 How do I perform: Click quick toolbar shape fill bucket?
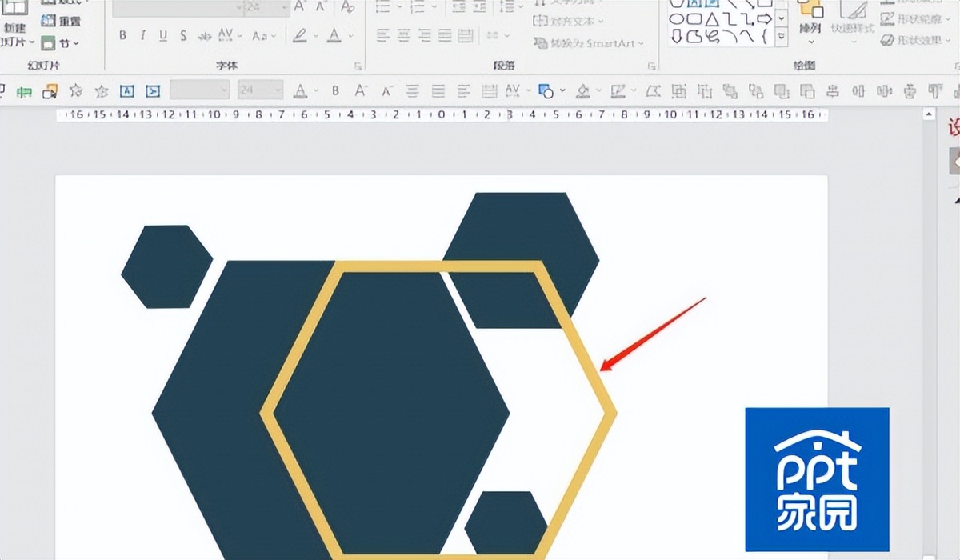pos(583,91)
